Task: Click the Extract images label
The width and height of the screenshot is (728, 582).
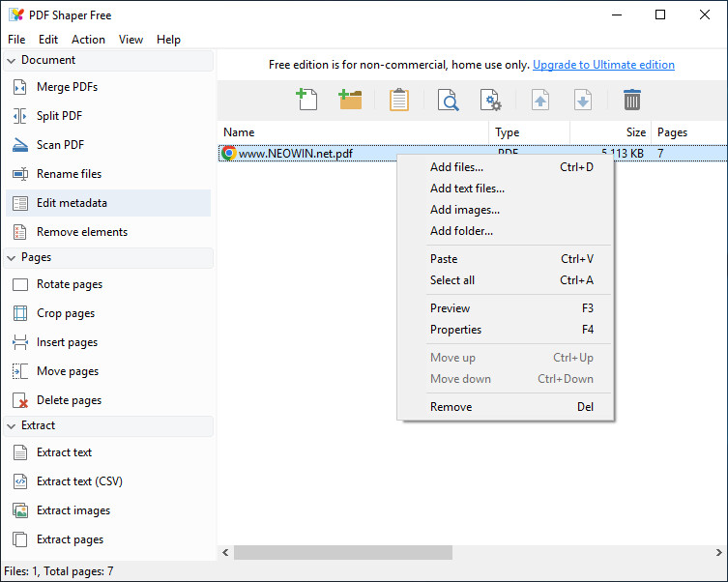Action: [x=73, y=510]
